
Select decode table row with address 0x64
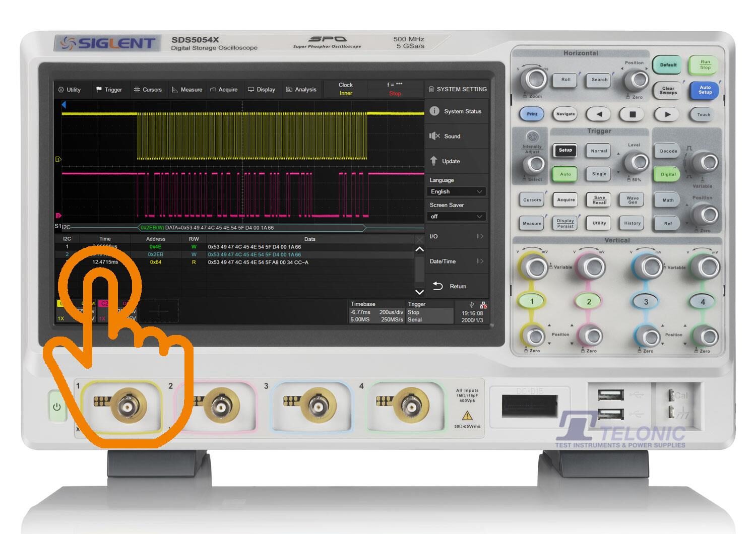(x=234, y=262)
